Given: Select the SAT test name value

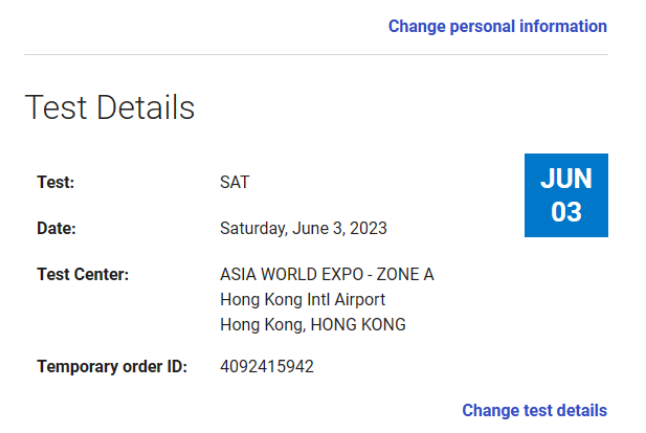Looking at the screenshot, I should tap(234, 182).
